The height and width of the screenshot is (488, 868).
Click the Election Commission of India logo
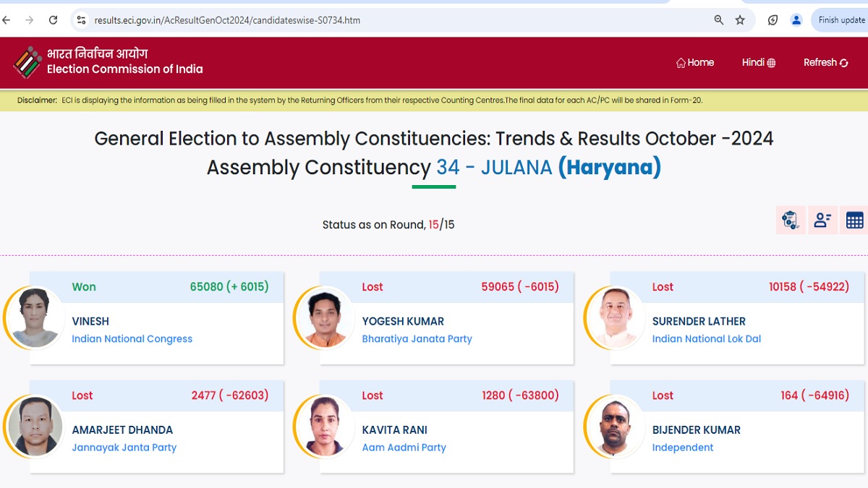27,62
